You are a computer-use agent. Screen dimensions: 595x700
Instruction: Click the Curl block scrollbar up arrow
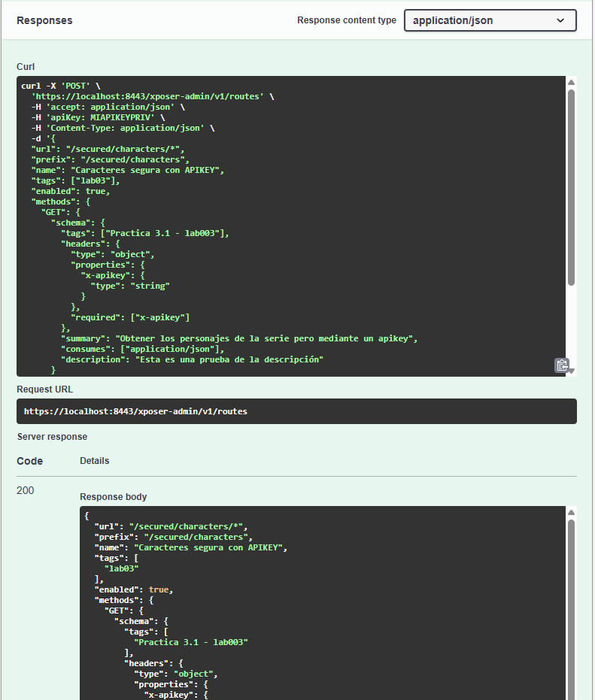[x=571, y=82]
